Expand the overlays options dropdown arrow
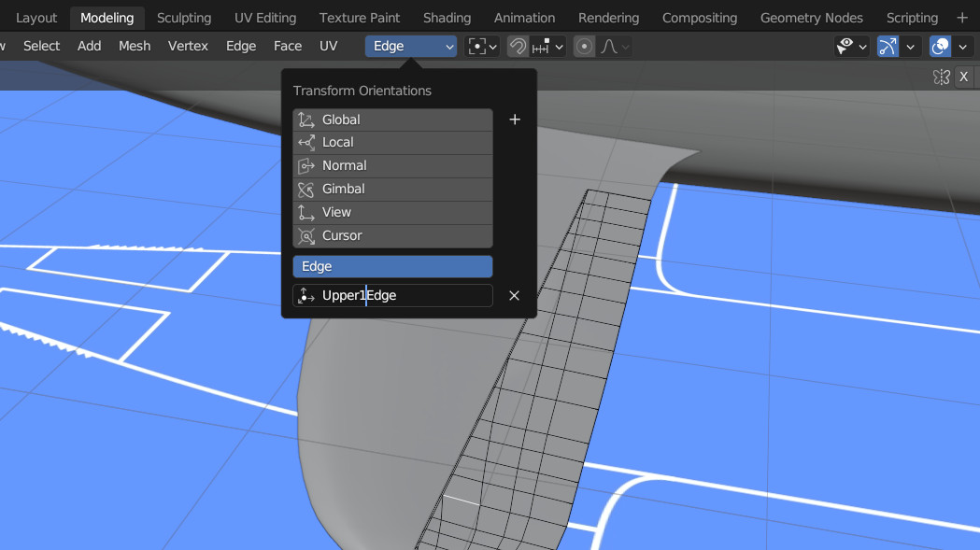The width and height of the screenshot is (980, 550). (963, 47)
